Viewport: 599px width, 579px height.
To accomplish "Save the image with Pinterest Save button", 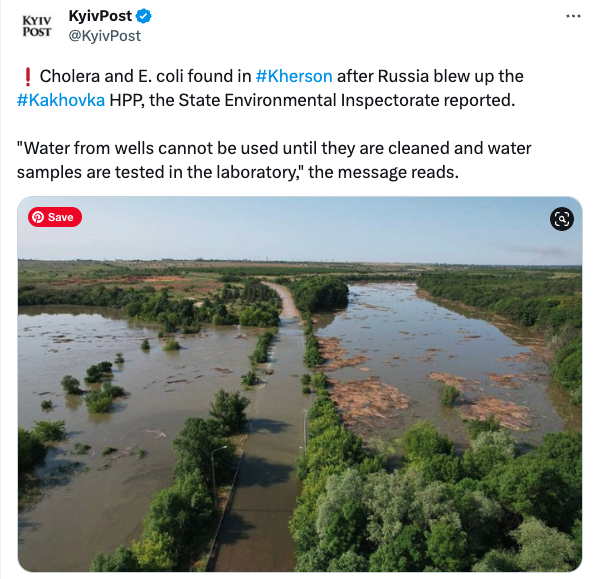I will (x=55, y=217).
